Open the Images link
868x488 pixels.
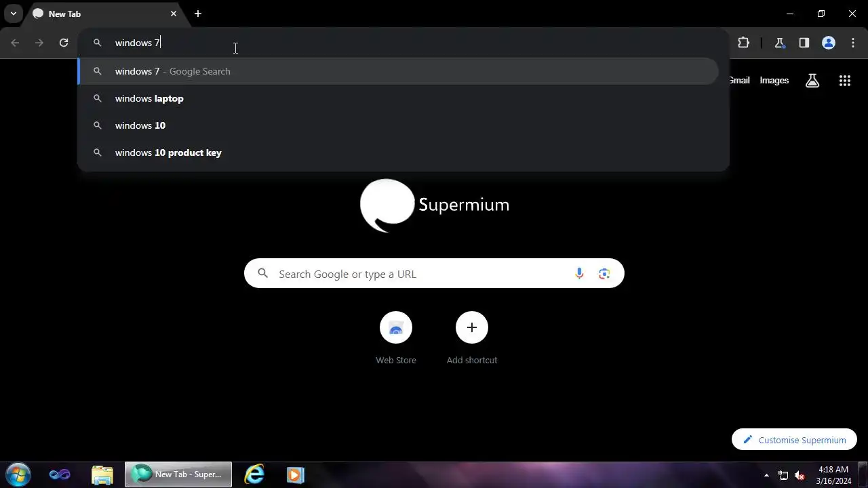click(774, 80)
